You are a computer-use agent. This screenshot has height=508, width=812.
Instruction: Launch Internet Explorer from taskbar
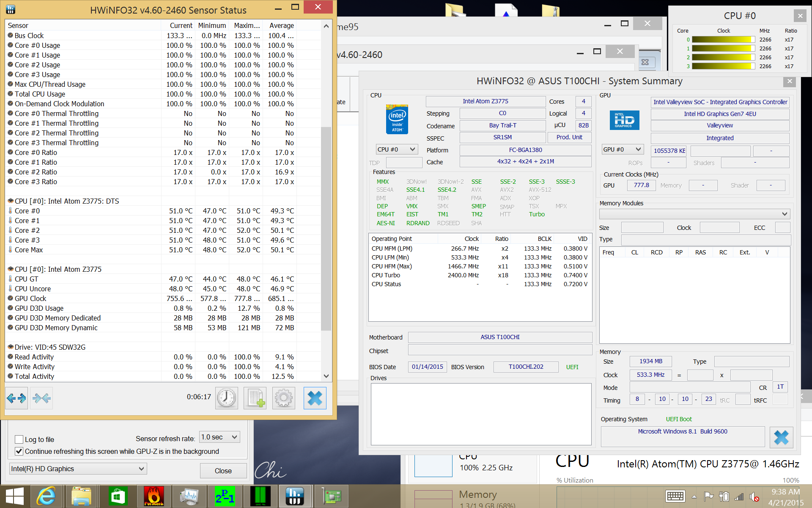point(46,496)
